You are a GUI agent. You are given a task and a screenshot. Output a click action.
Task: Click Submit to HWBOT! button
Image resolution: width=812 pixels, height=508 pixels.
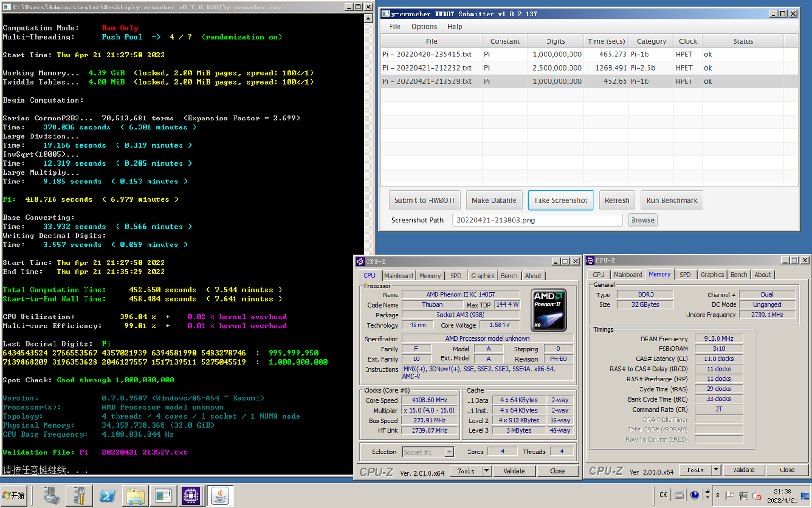click(x=424, y=200)
